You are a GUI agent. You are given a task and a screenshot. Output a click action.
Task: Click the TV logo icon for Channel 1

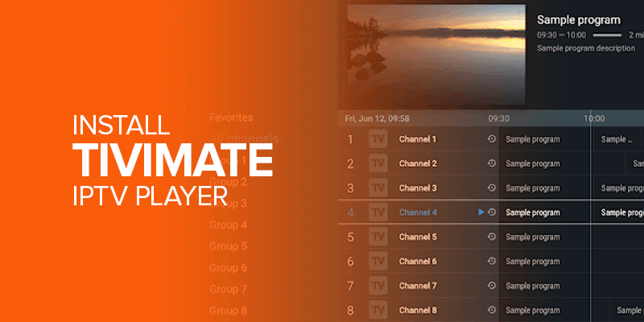click(378, 139)
